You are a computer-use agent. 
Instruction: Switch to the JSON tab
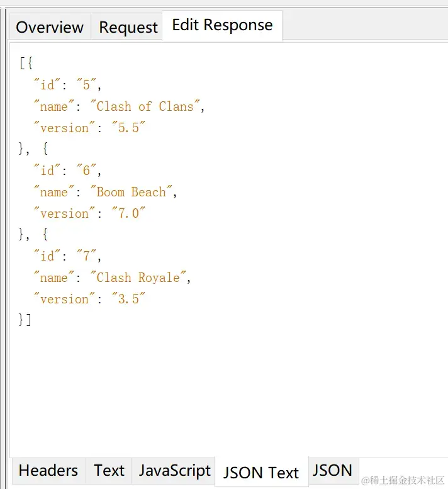click(332, 470)
